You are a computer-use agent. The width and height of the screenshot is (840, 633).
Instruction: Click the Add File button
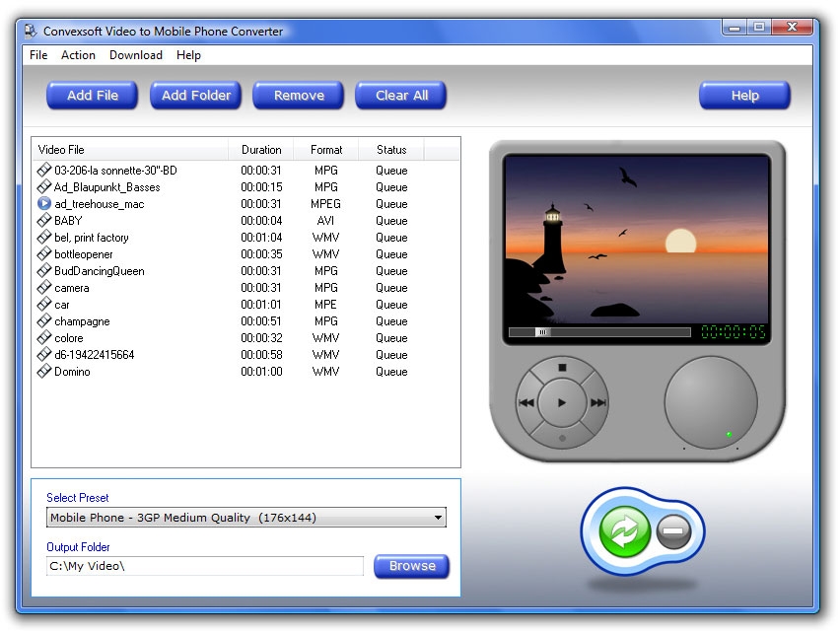point(92,95)
